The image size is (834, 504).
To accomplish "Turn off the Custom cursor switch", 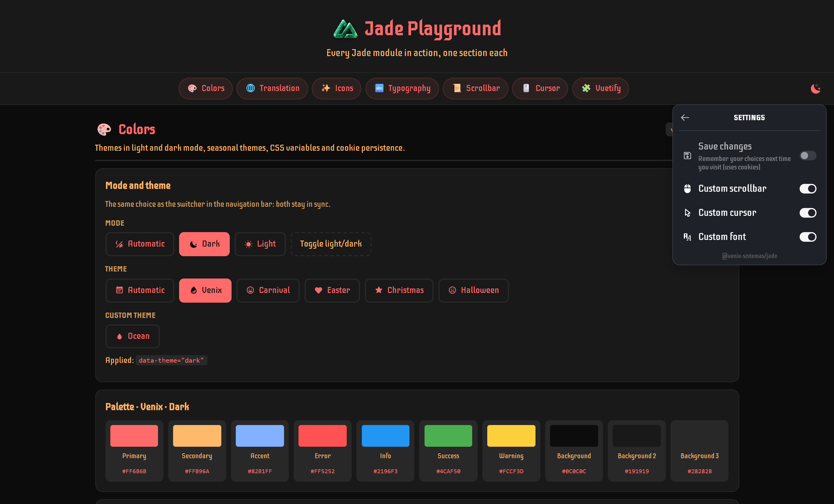I will coord(807,213).
